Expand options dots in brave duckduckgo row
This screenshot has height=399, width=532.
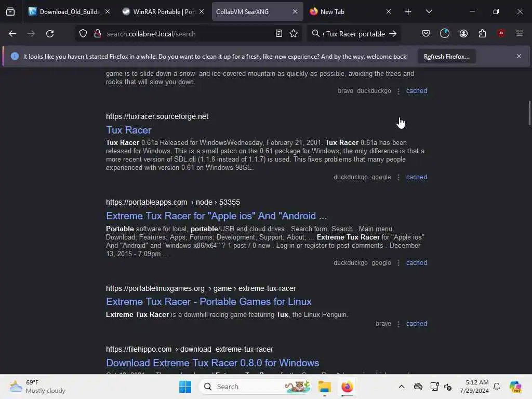pyautogui.click(x=398, y=91)
